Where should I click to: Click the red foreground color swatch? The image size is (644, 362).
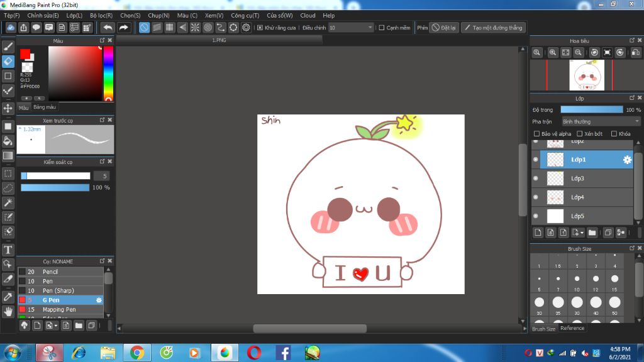25,54
